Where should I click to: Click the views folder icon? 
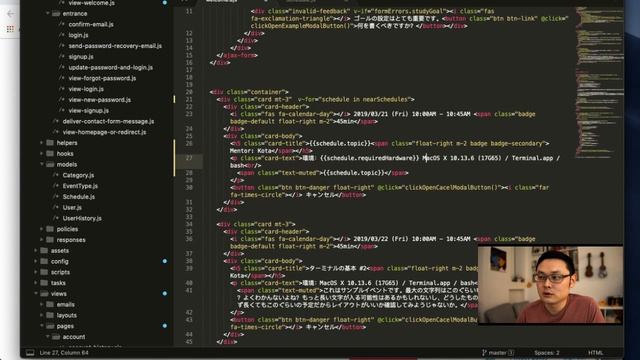(44, 293)
